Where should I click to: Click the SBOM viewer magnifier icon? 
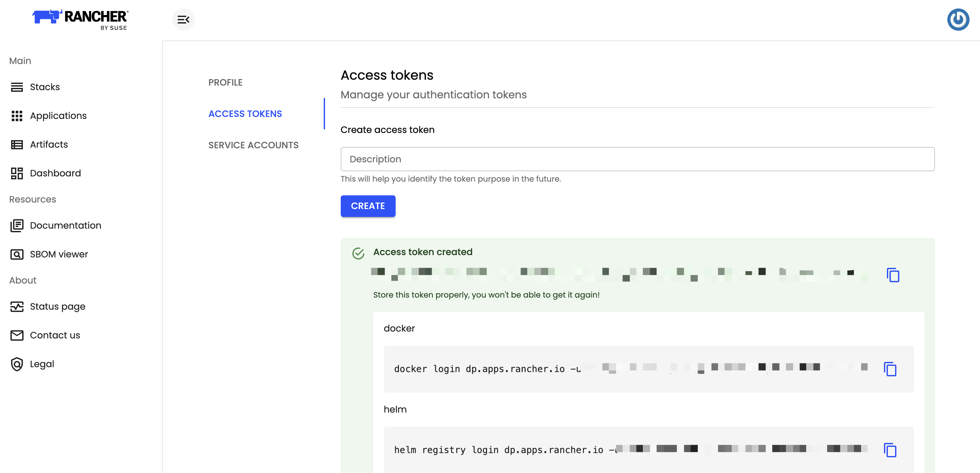(x=17, y=254)
